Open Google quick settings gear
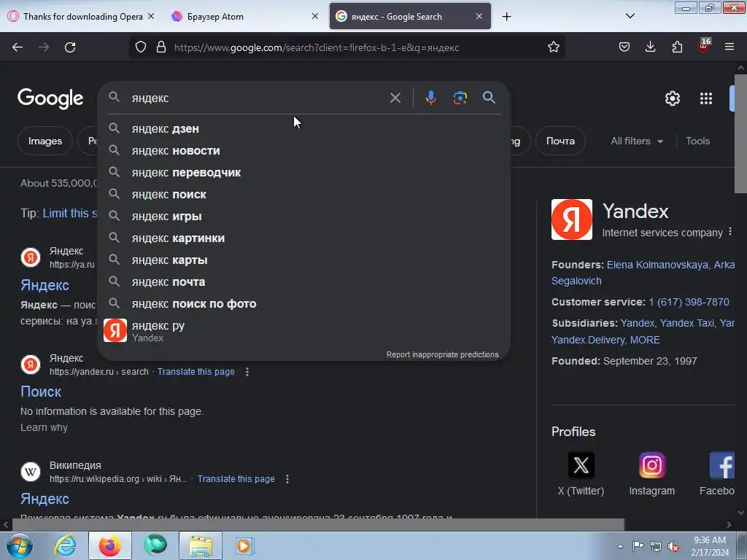Image resolution: width=747 pixels, height=560 pixels. tap(672, 98)
